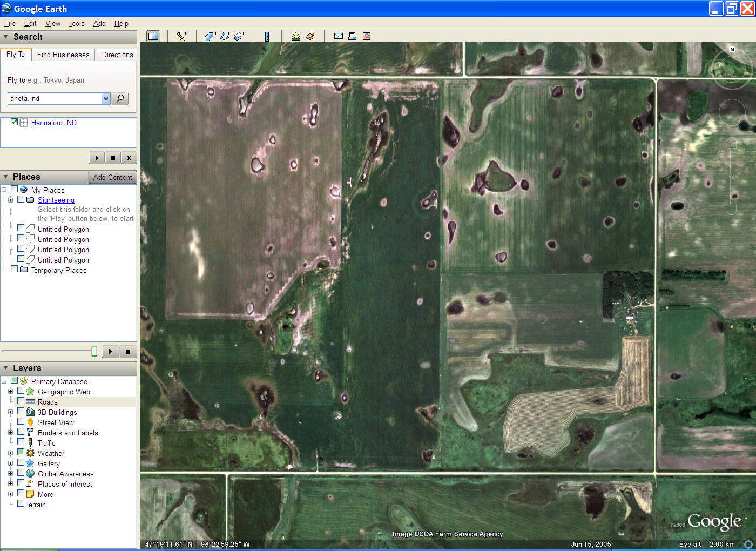Open the Sightseeing folder link
Image resolution: width=756 pixels, height=551 pixels.
pyautogui.click(x=56, y=200)
